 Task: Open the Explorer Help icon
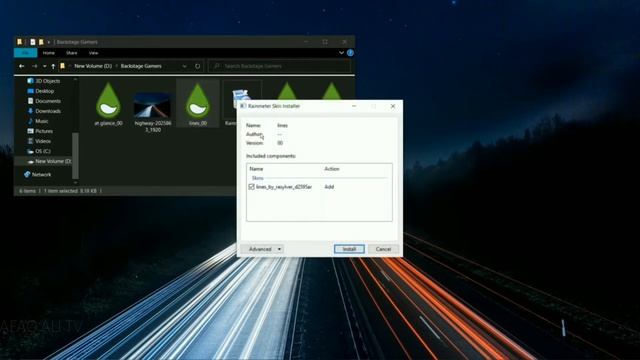pyautogui.click(x=350, y=53)
